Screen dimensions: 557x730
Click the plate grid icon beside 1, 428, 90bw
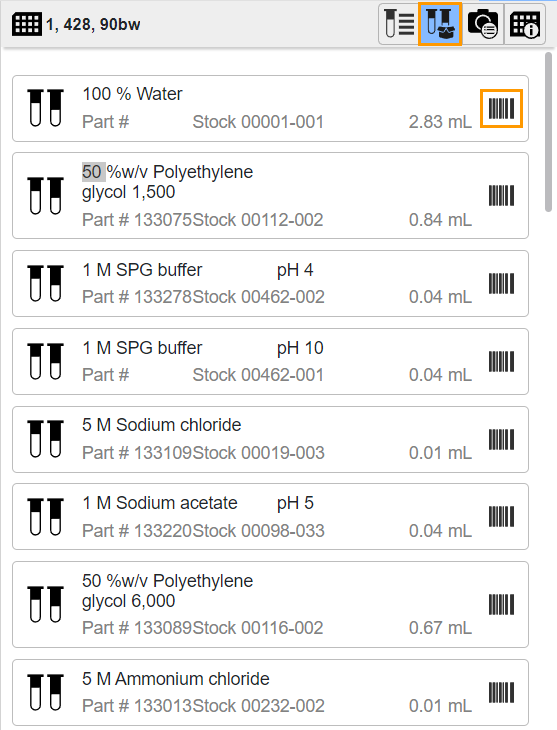tap(27, 24)
